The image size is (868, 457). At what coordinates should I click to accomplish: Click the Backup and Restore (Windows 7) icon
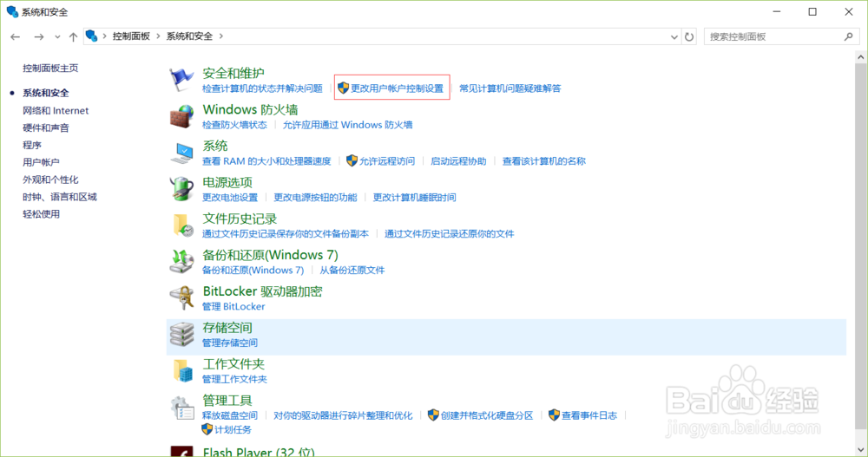click(181, 262)
